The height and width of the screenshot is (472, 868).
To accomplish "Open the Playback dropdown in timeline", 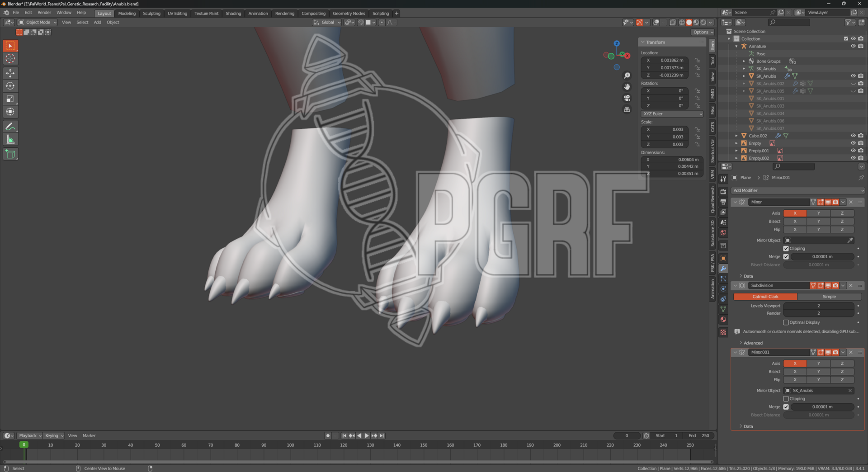I will (30, 436).
